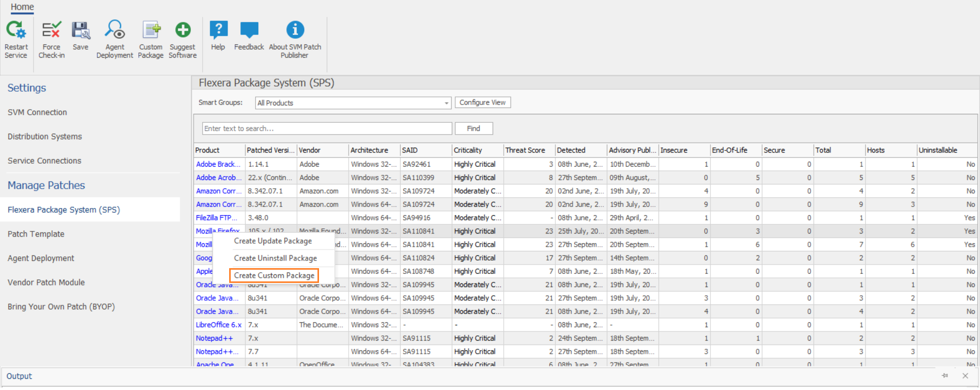Open Help from the ribbon

pos(218,31)
